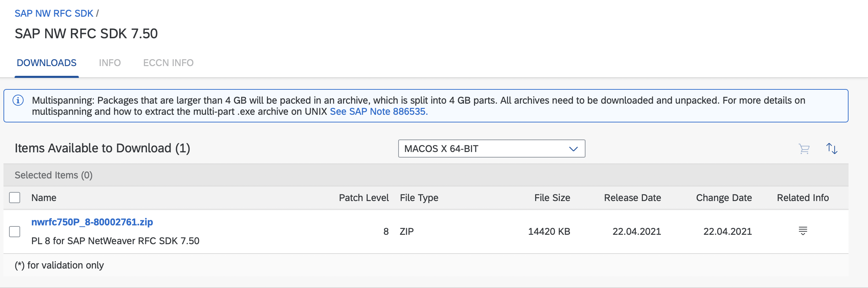
Task: Click the Release Date column header
Action: pos(632,198)
